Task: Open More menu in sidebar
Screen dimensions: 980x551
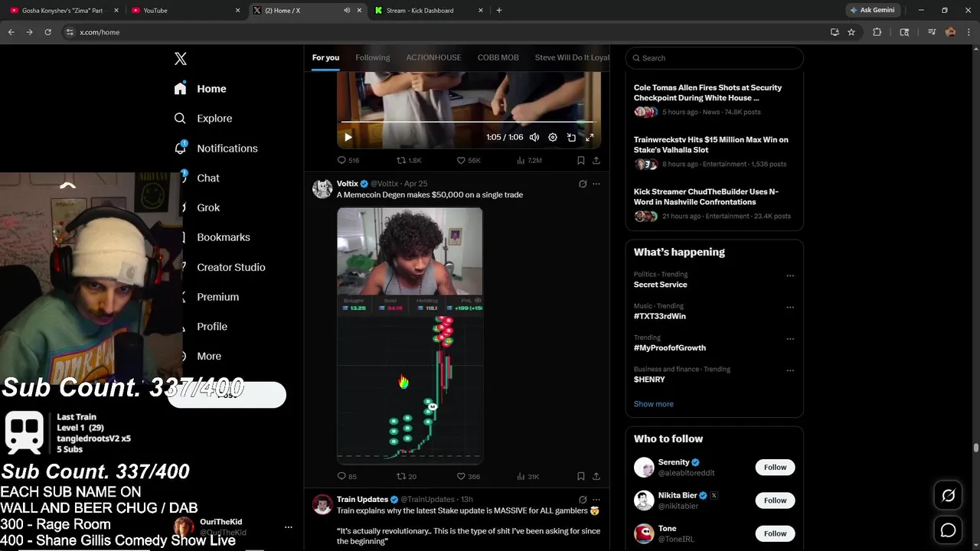Action: [x=202, y=356]
